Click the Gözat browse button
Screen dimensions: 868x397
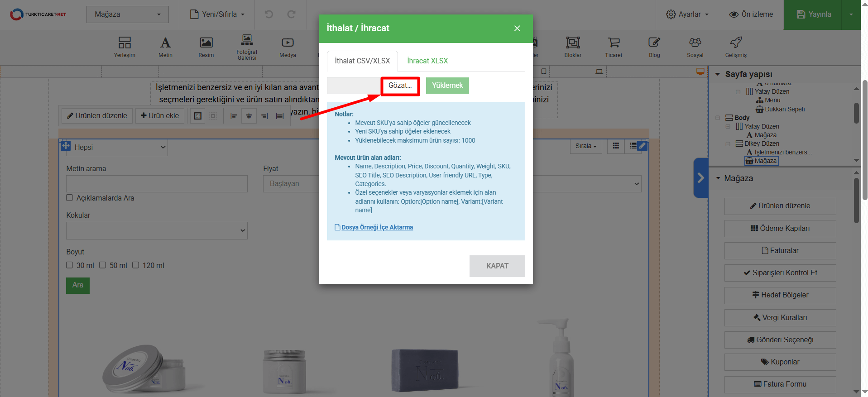(x=400, y=86)
